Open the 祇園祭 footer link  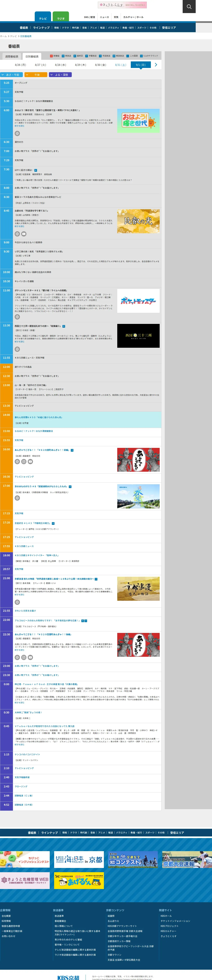(111, 916)
